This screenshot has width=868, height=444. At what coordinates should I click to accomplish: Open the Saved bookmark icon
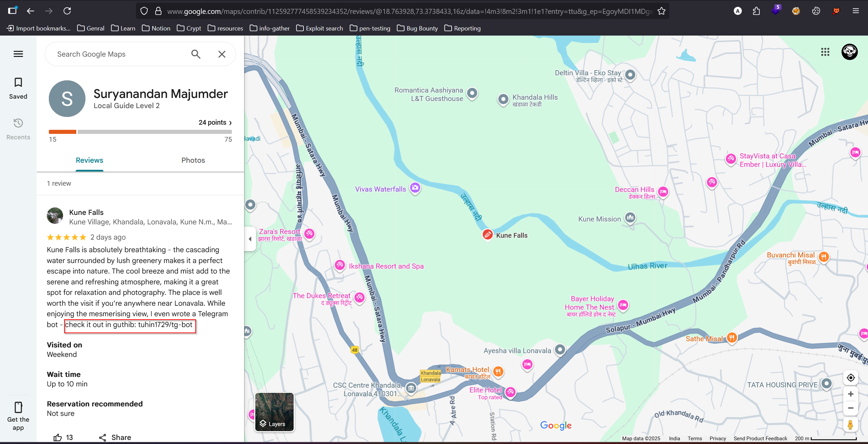[18, 88]
